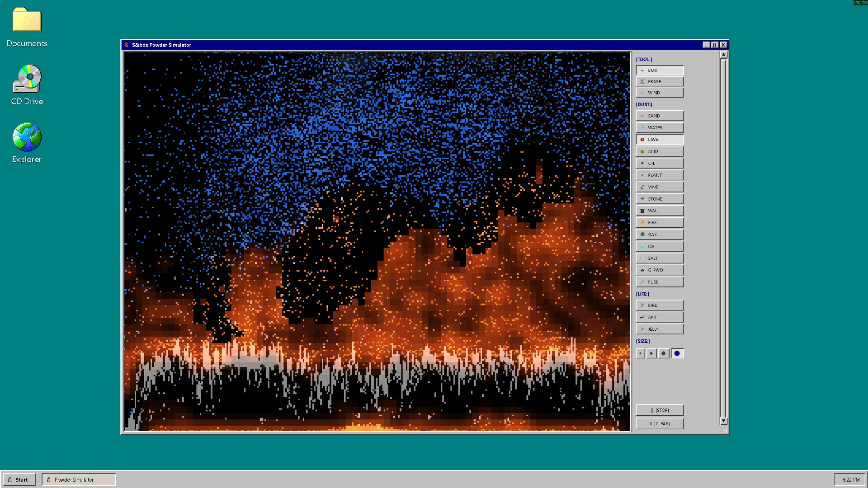Select the Jelly life form

(659, 329)
